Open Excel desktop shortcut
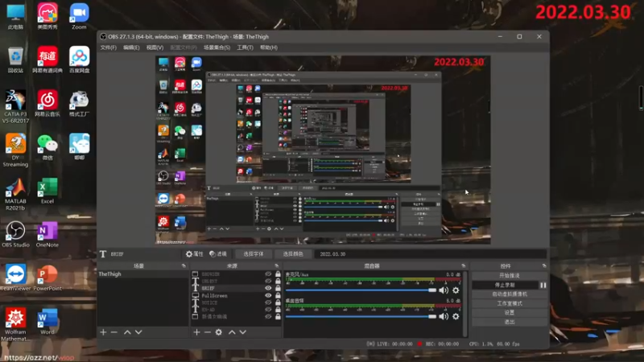644x362 pixels. (x=47, y=191)
